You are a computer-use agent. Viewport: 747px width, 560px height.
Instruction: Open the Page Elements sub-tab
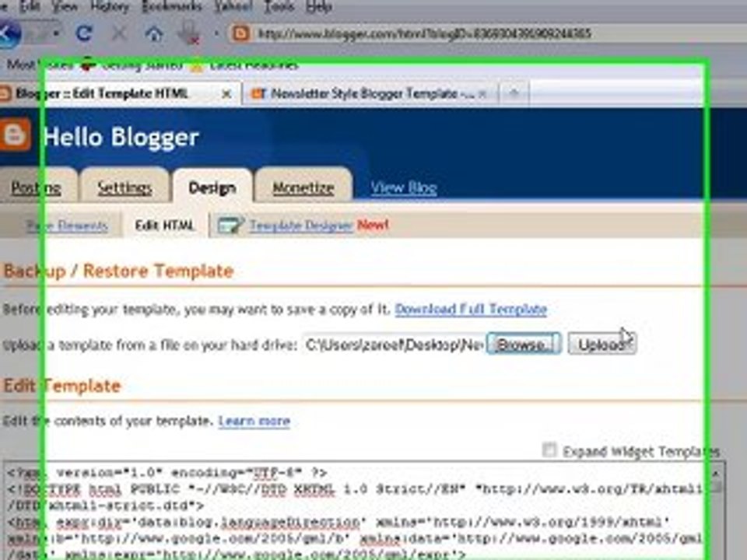[x=67, y=226]
